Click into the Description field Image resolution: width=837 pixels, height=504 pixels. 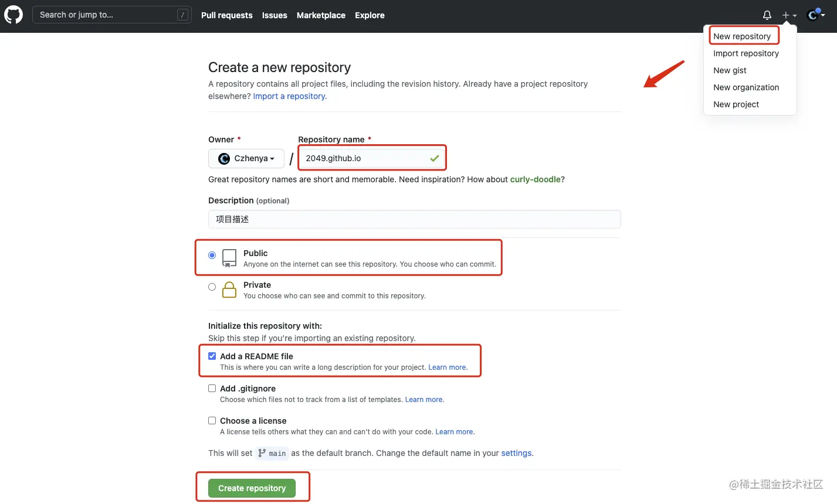point(414,219)
